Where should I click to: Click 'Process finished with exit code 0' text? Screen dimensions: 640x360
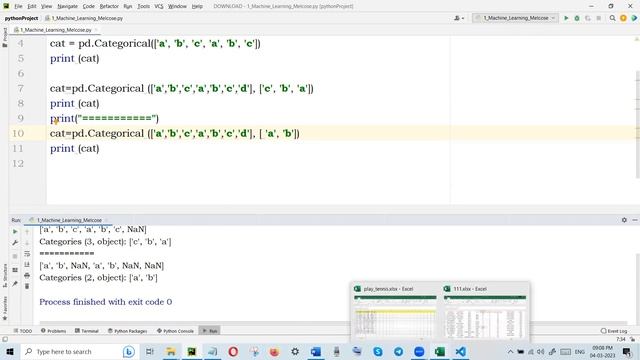tap(105, 302)
